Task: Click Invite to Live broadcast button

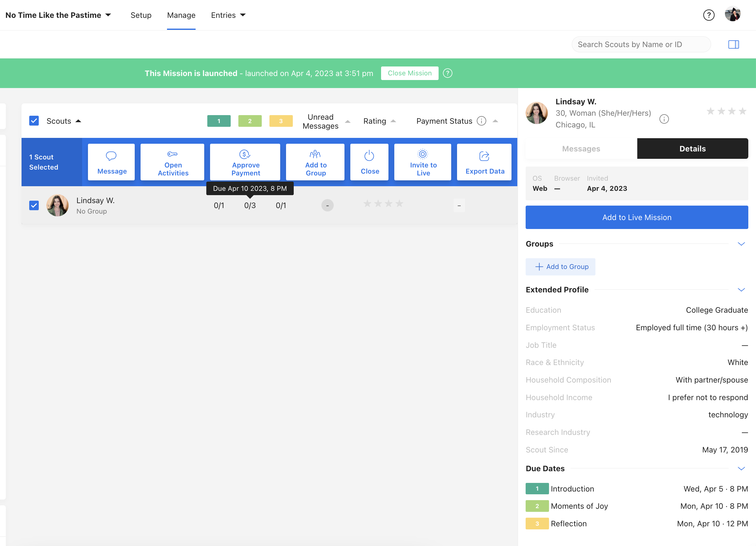Action: click(x=423, y=162)
